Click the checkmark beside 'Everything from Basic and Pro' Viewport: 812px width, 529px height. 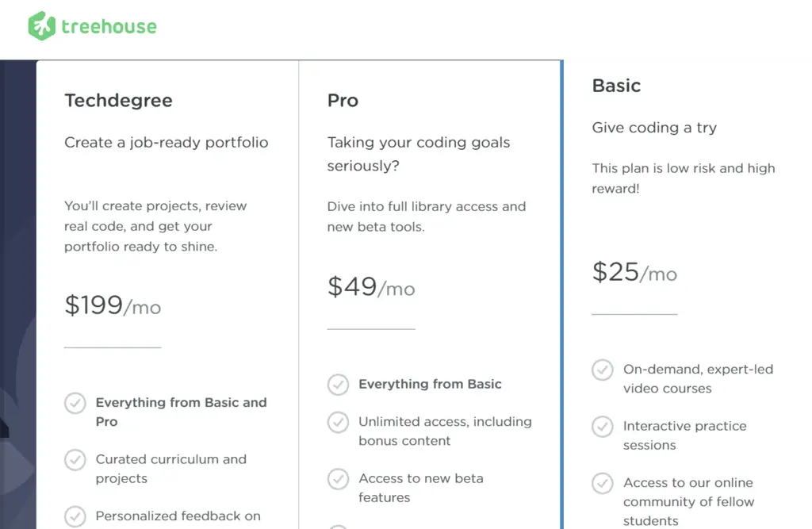(x=75, y=403)
